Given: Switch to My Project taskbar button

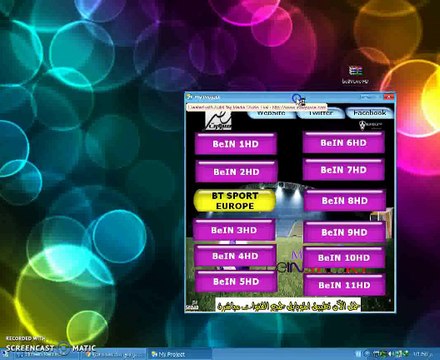Looking at the screenshot, I should coord(180,354).
